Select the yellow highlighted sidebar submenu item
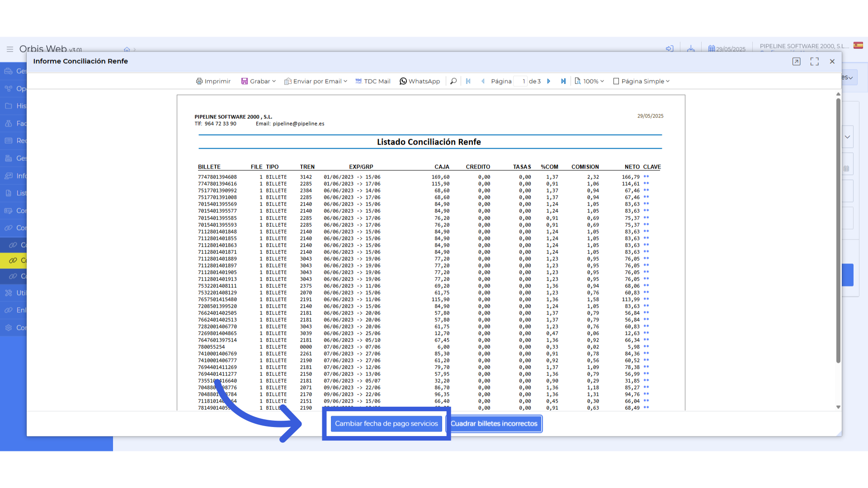 click(14, 260)
